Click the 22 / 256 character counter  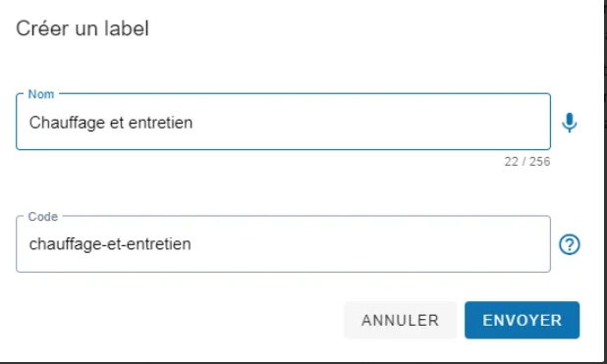coord(526,161)
